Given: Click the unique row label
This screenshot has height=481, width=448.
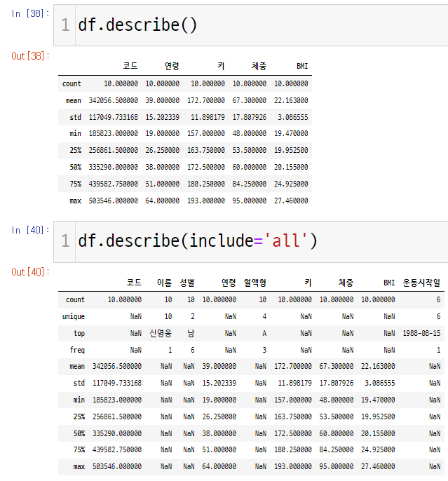Looking at the screenshot, I should click(74, 317).
